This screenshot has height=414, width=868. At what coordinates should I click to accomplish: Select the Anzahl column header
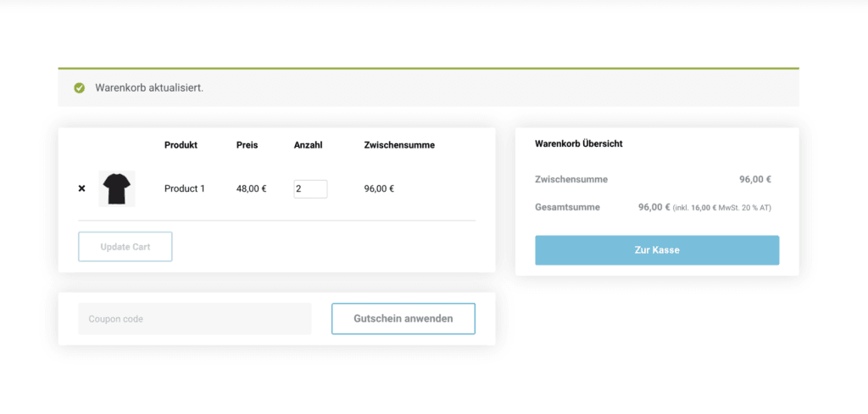(x=308, y=145)
